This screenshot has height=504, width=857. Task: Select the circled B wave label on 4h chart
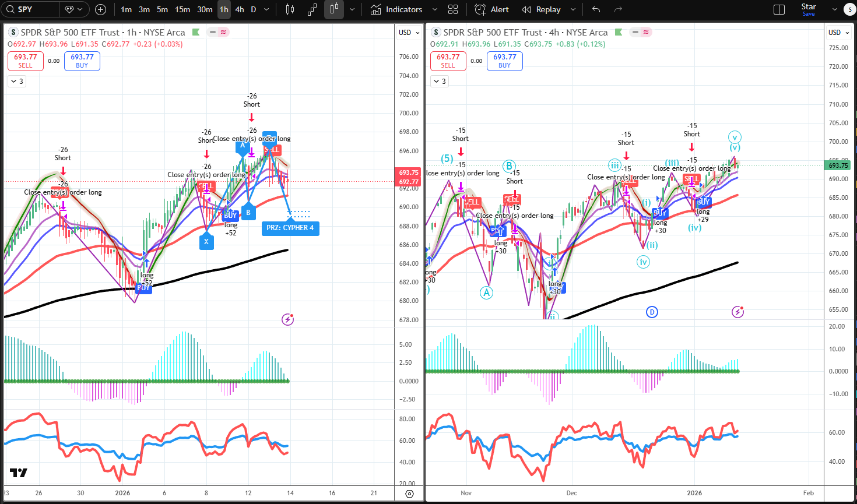coord(510,166)
